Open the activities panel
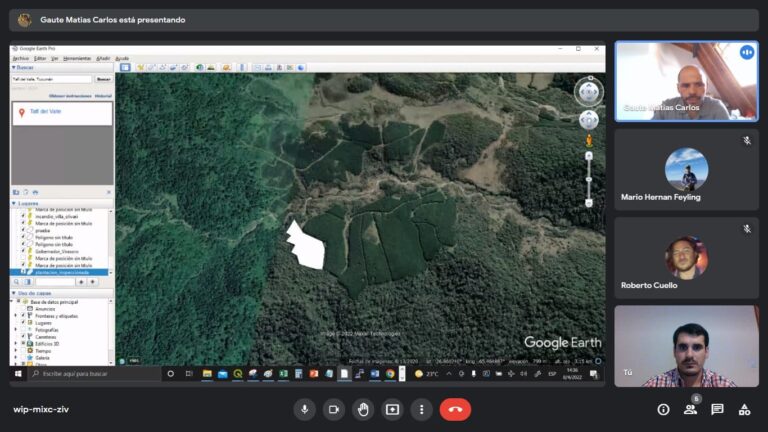Image resolution: width=768 pixels, height=432 pixels. coord(744,409)
